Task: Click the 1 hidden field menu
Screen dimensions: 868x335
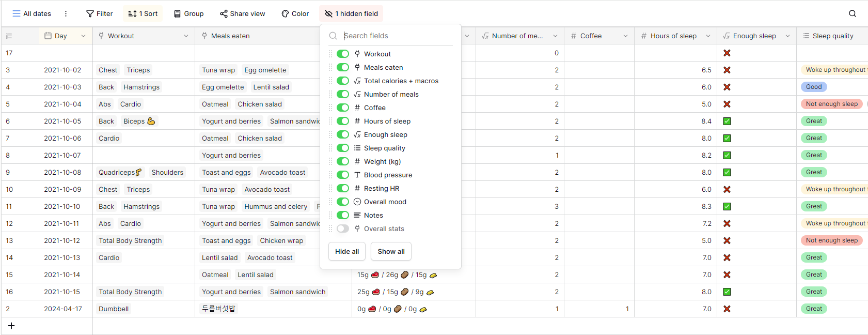Action: (x=351, y=13)
